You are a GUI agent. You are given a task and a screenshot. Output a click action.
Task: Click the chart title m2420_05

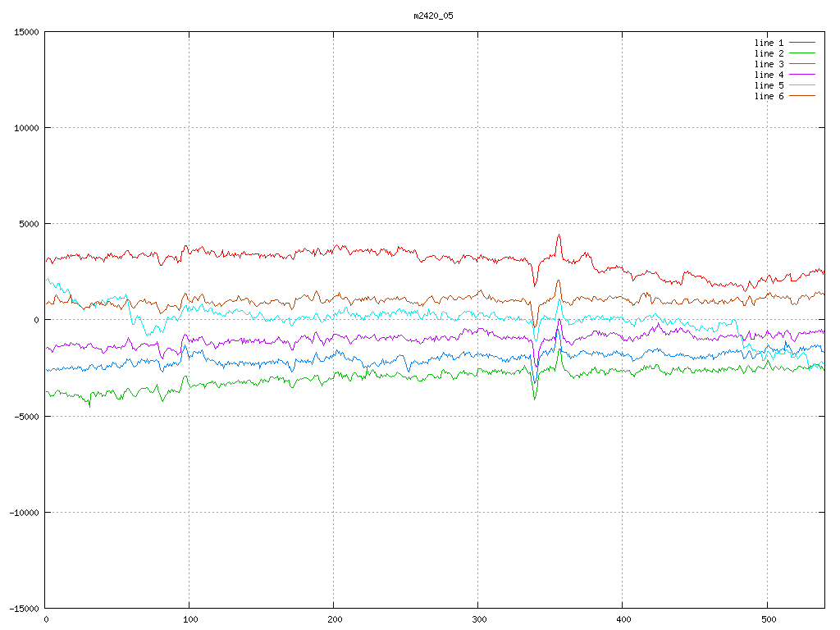tap(433, 16)
